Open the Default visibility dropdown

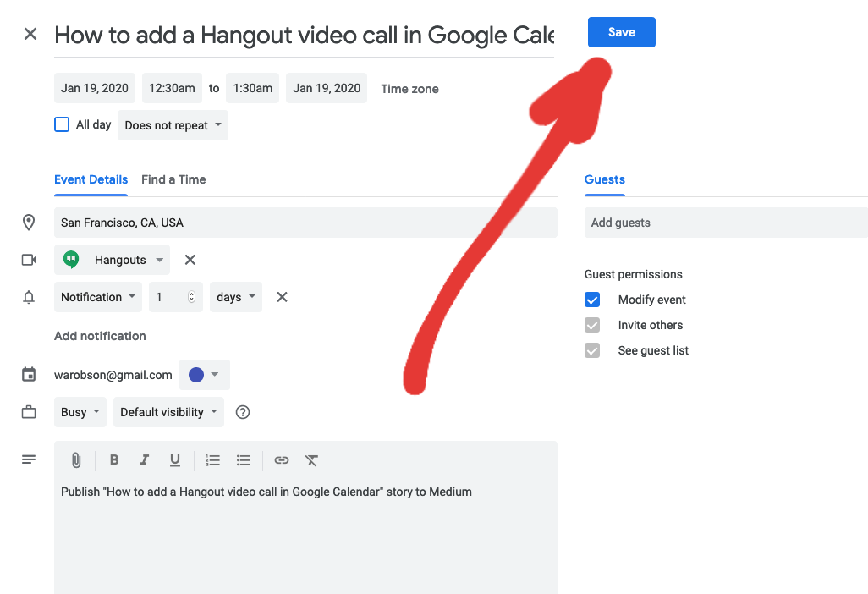pos(169,412)
